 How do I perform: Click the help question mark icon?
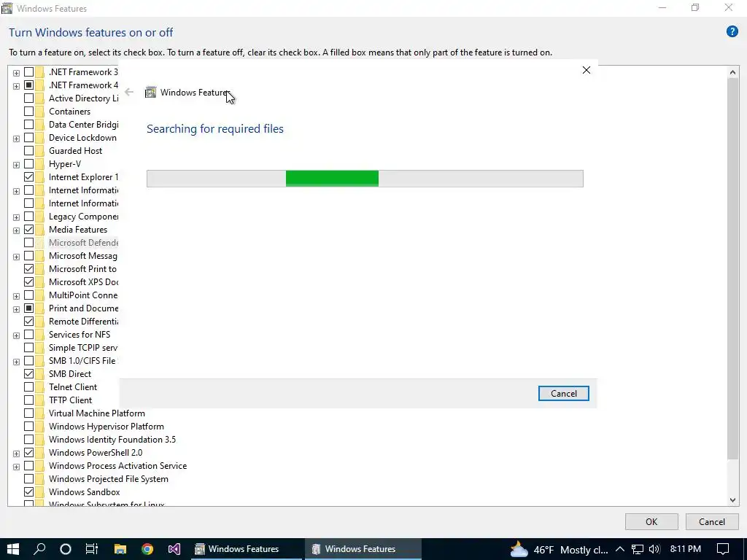(x=732, y=32)
